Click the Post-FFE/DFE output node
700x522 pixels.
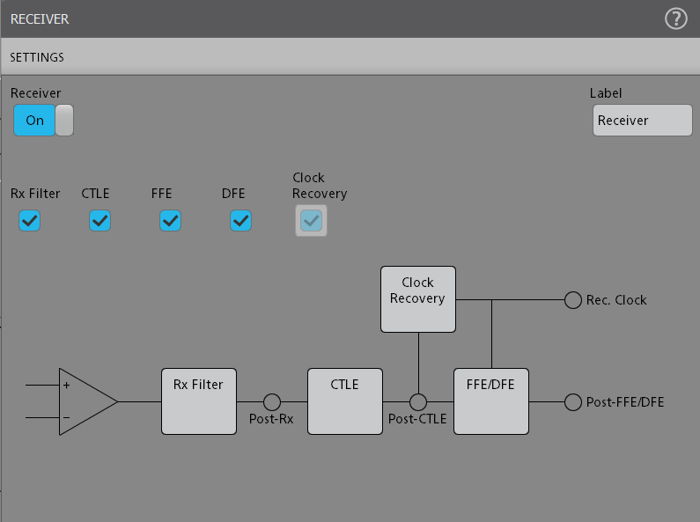coord(573,402)
